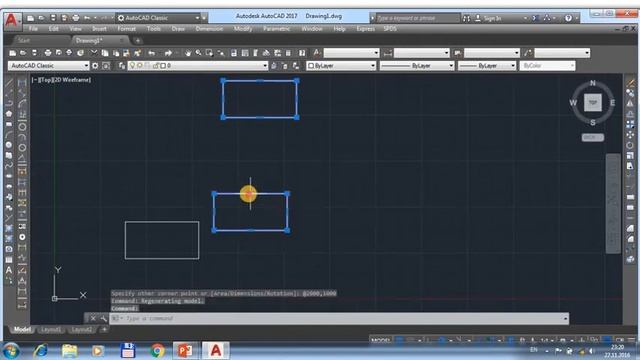Add a new drawing tab with plus
The height and width of the screenshot is (360, 640).
pos(138,40)
